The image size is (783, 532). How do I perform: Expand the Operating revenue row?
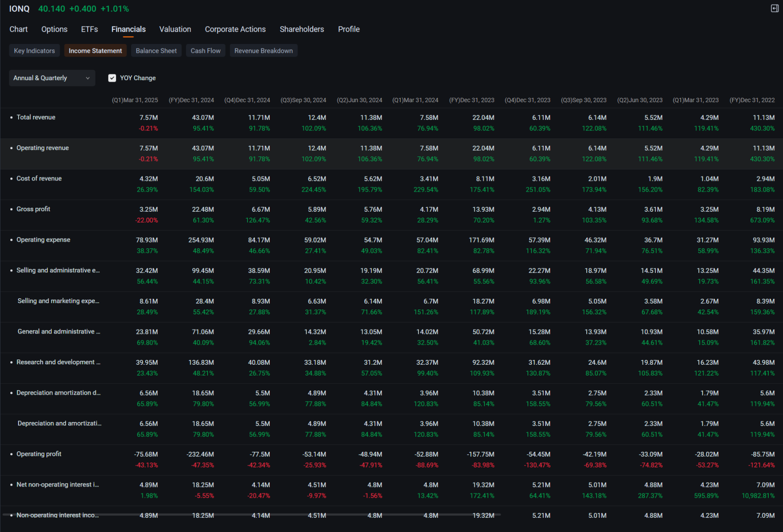(x=43, y=148)
